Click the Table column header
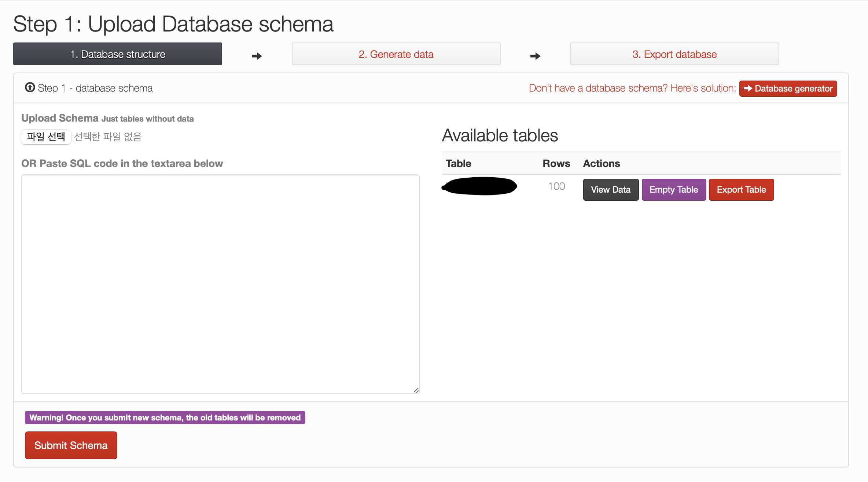The image size is (868, 482). click(458, 163)
